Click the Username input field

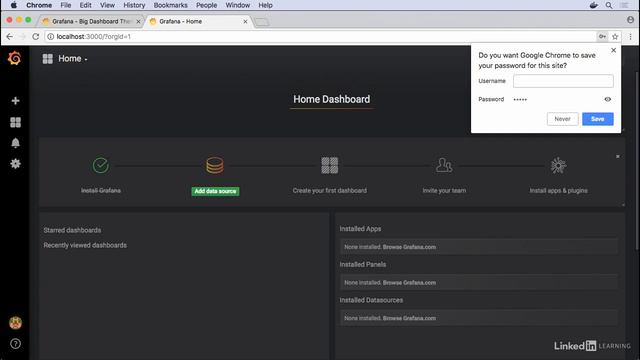pos(563,81)
